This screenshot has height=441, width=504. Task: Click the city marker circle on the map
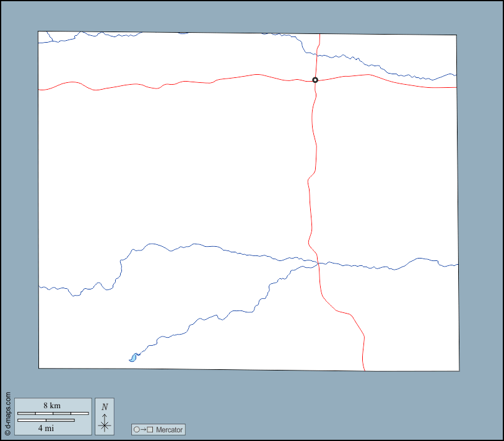pyautogui.click(x=315, y=80)
